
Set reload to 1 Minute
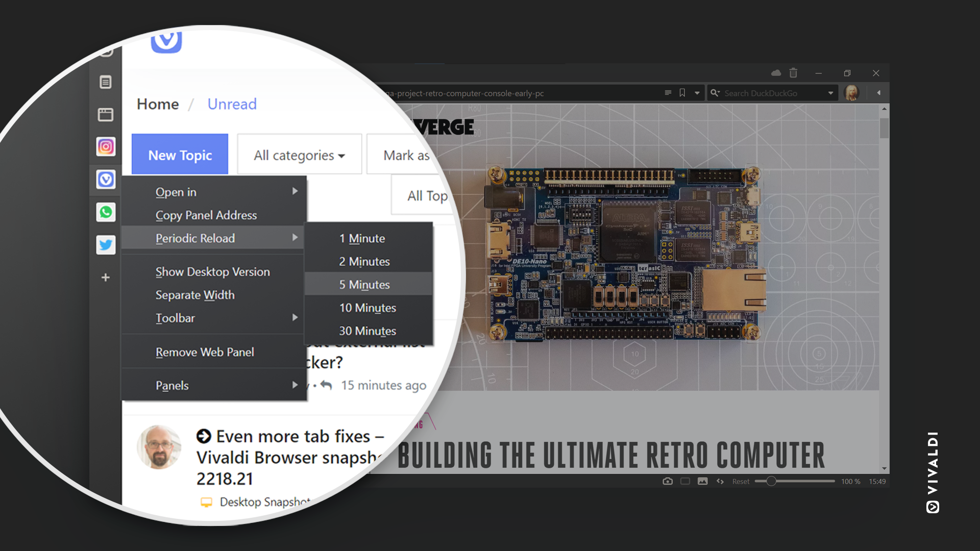click(x=369, y=238)
